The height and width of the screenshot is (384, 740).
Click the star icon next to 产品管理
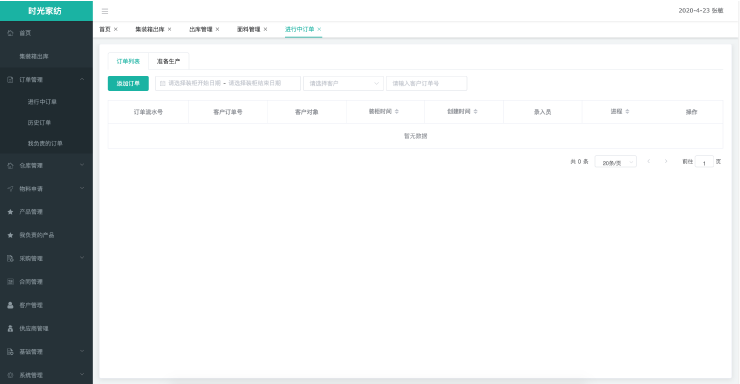[10, 212]
